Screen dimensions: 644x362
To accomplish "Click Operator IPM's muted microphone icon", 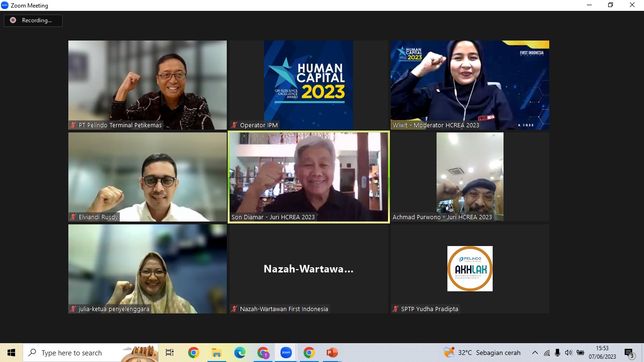I will click(234, 125).
